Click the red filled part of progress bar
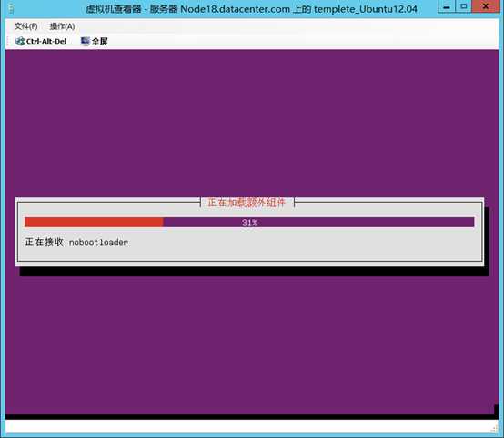Viewport: 504px width, 438px height. click(x=94, y=223)
